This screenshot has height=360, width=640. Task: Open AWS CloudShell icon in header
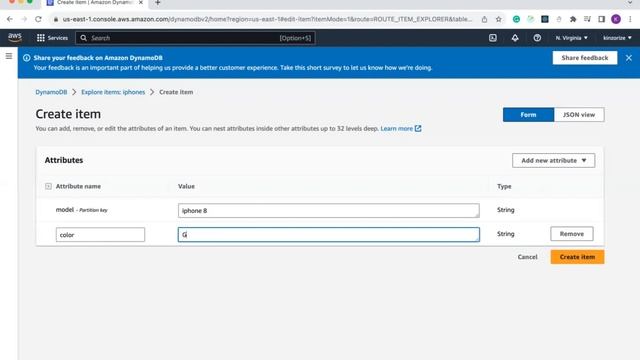(x=493, y=38)
